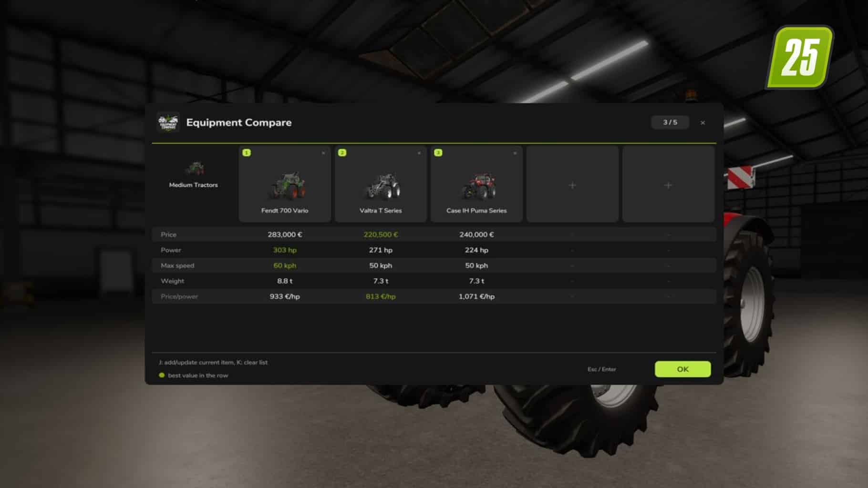Viewport: 868px width, 488px height.
Task: Click the 224 hp power value
Action: coord(476,250)
